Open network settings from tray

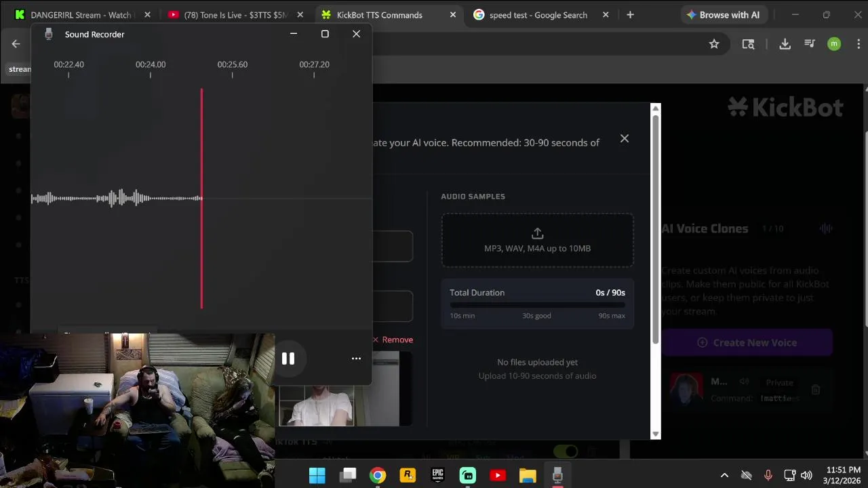789,475
